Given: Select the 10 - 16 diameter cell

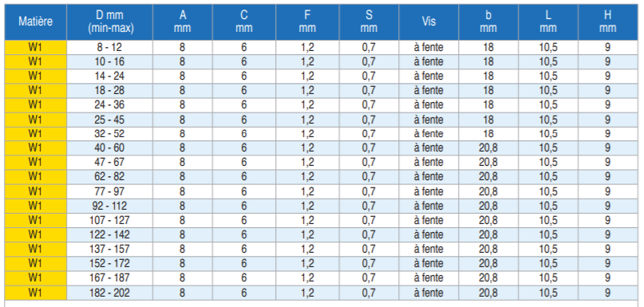Looking at the screenshot, I should pos(109,62).
